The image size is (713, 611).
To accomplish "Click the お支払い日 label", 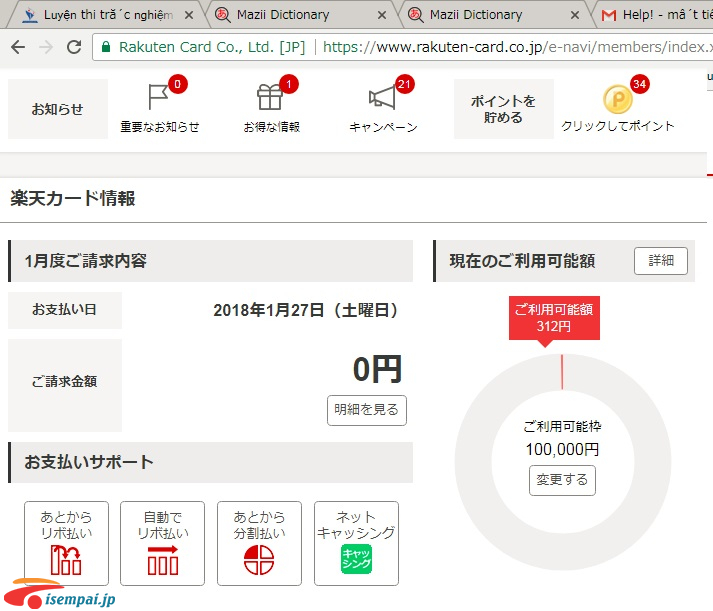I will tap(65, 310).
